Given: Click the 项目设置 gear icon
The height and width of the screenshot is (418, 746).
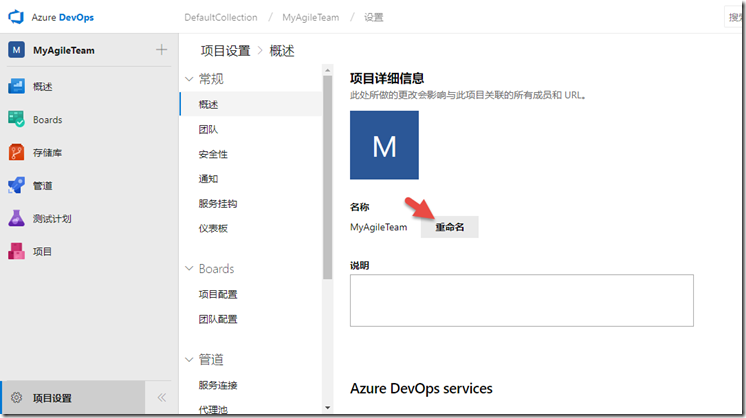Looking at the screenshot, I should 17,398.
